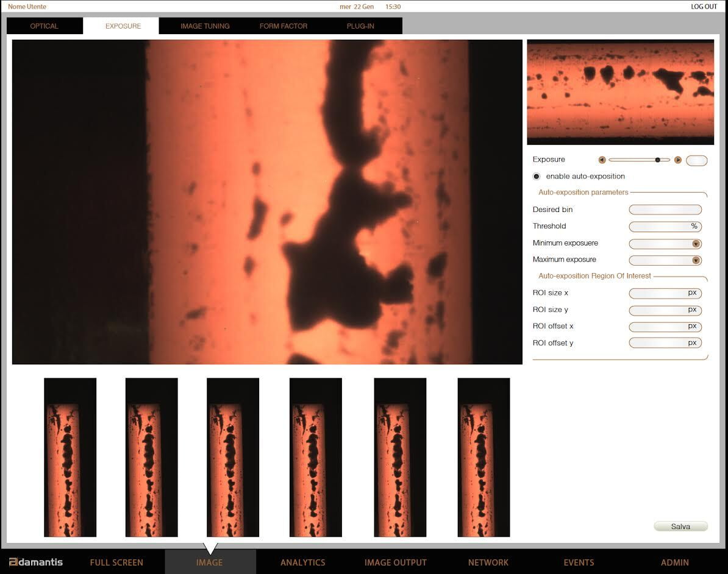Select the EXPOSURE tab

(123, 26)
